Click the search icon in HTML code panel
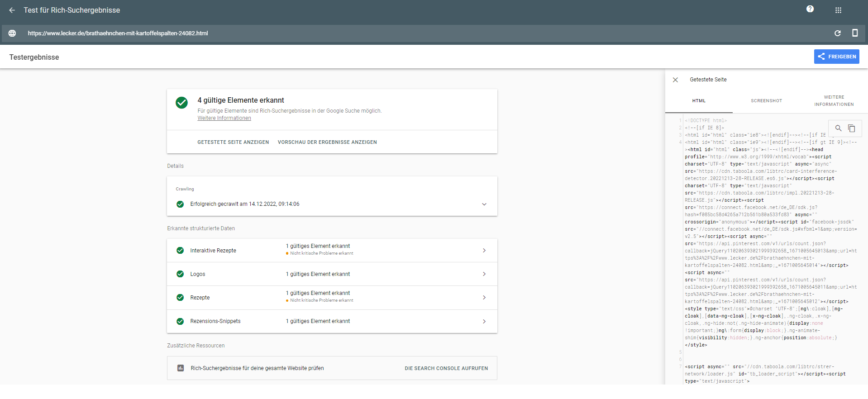The width and height of the screenshot is (868, 399). tap(838, 128)
